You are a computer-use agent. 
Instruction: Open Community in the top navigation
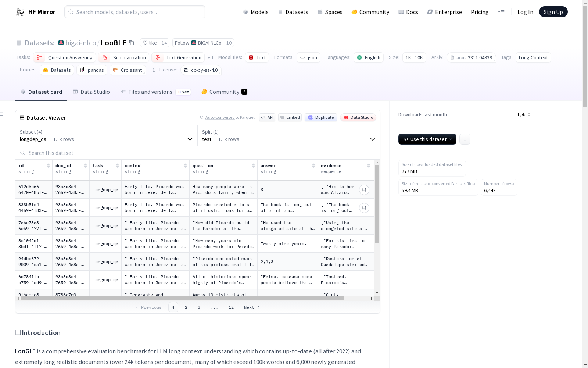pyautogui.click(x=370, y=12)
